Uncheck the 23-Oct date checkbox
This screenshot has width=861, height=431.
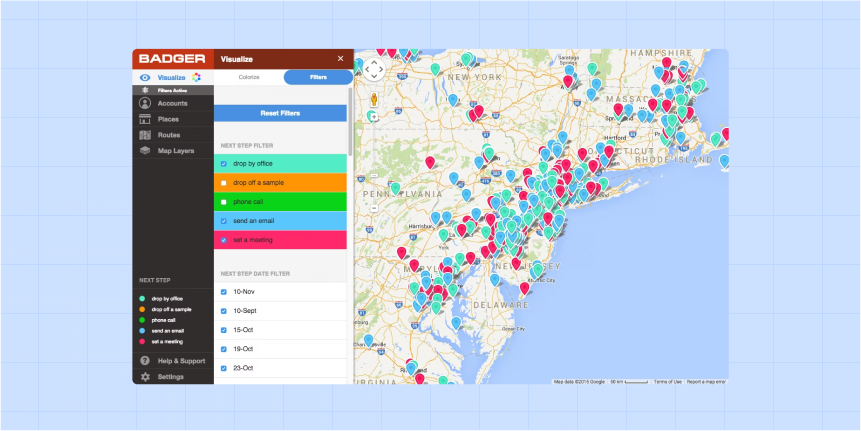[x=223, y=368]
